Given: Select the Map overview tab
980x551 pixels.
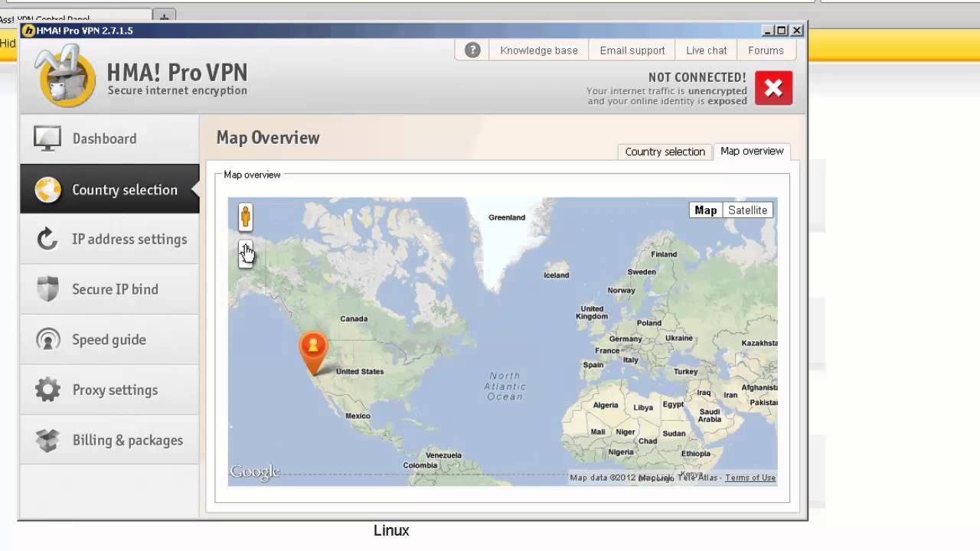Looking at the screenshot, I should coord(752,151).
